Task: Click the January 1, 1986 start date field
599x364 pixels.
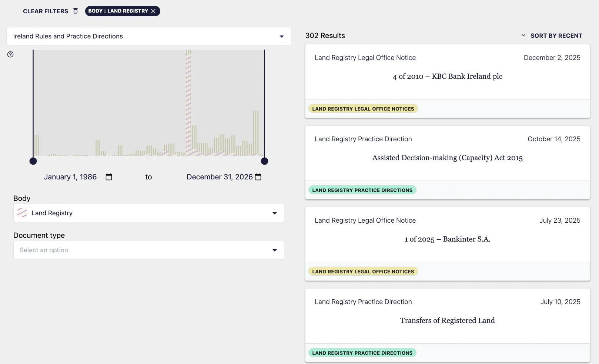Action: 70,177
